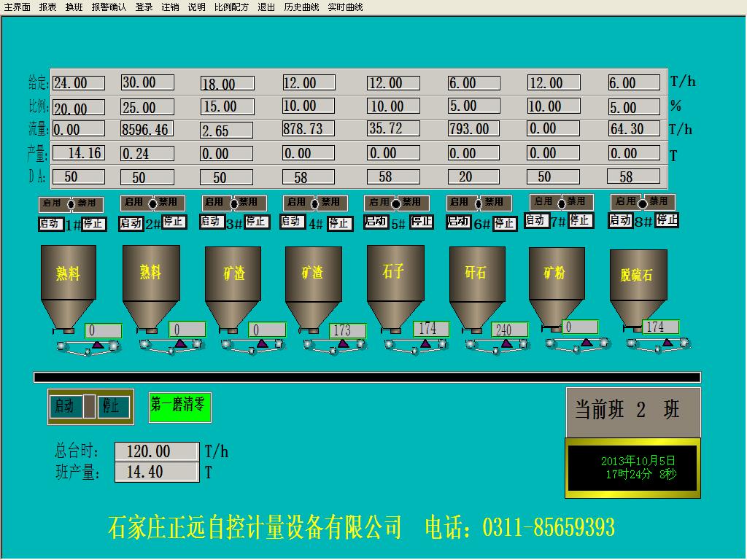Toggle the 启用/禁用 switch above feeder 8#
Image resolution: width=747 pixels, height=560 pixels.
(643, 201)
